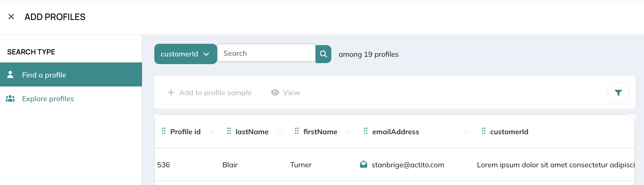Click the eye icon next to View
644x185 pixels.
click(x=275, y=93)
